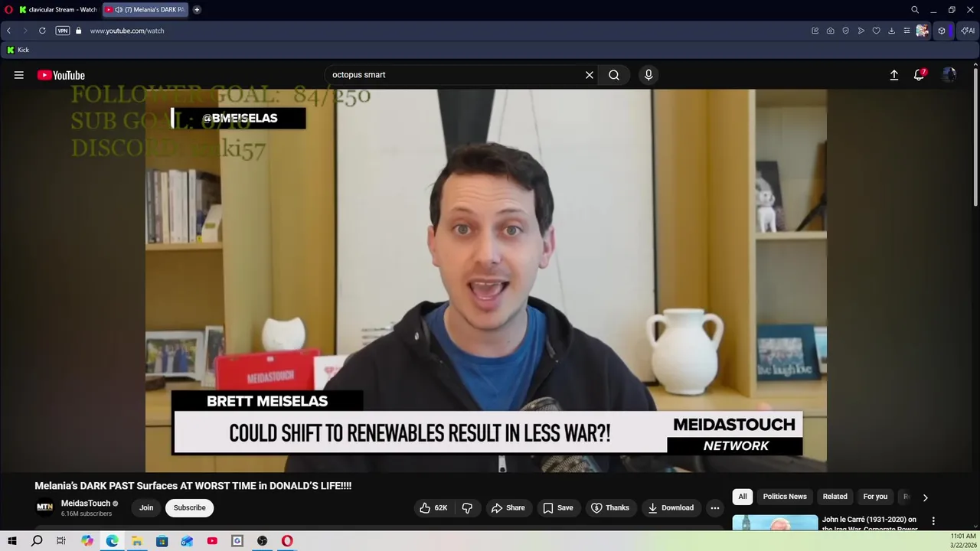This screenshot has width=980, height=551.
Task: Show more filter chips with the right arrow
Action: pos(925,497)
